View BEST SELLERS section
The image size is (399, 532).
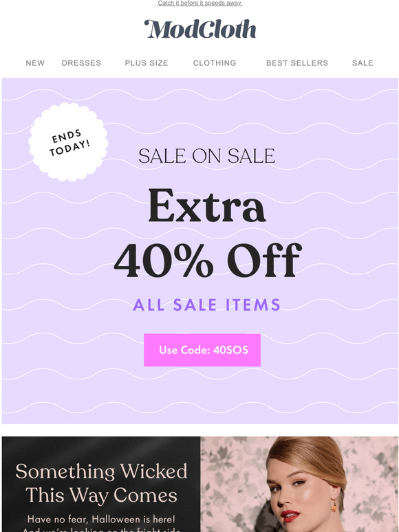297,63
